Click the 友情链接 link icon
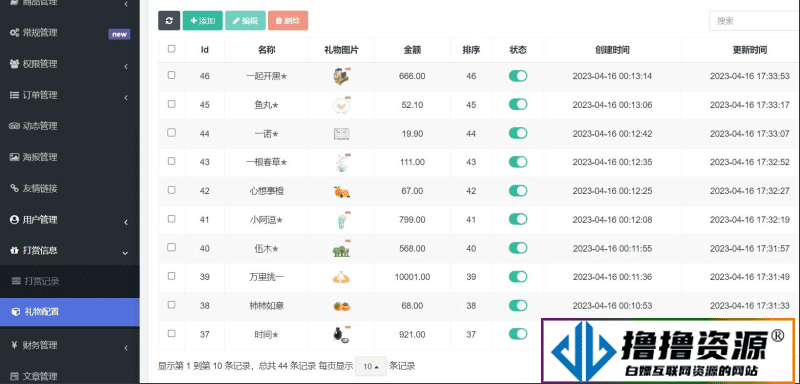The height and width of the screenshot is (384, 800). pyautogui.click(x=14, y=189)
